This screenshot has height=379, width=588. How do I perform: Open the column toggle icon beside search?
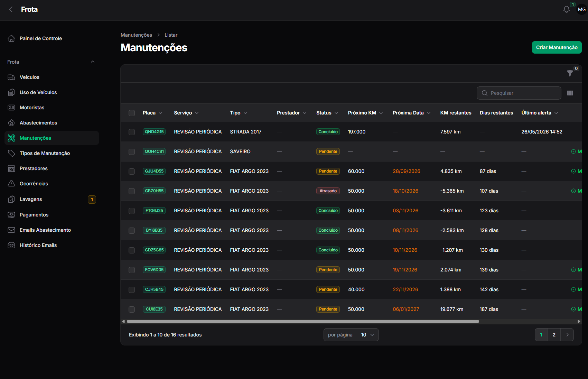570,93
